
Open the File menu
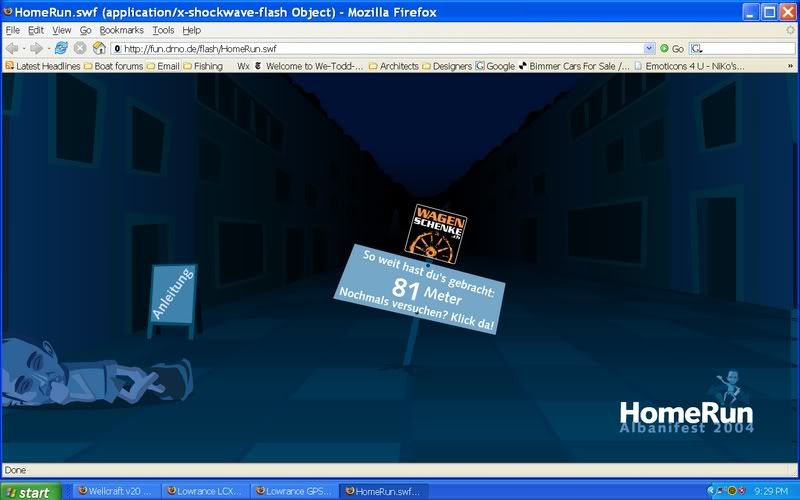click(12, 30)
